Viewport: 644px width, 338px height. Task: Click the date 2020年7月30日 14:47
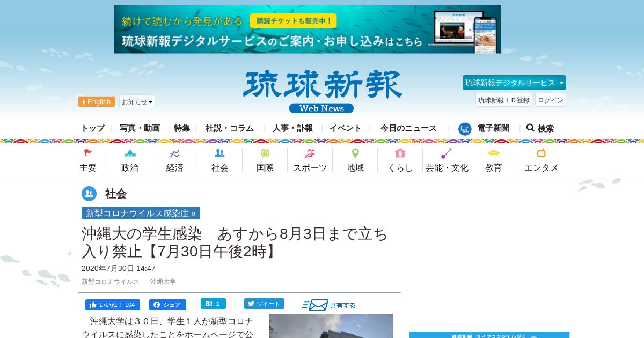(x=119, y=268)
